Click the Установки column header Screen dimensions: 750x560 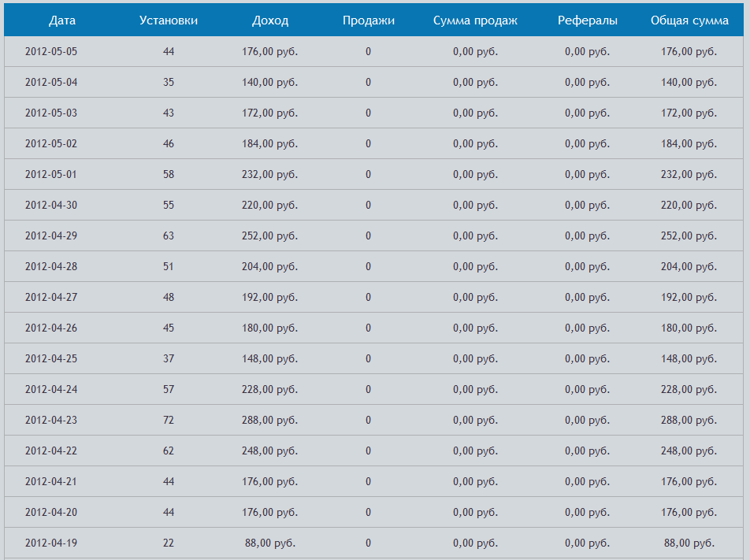[x=169, y=20]
